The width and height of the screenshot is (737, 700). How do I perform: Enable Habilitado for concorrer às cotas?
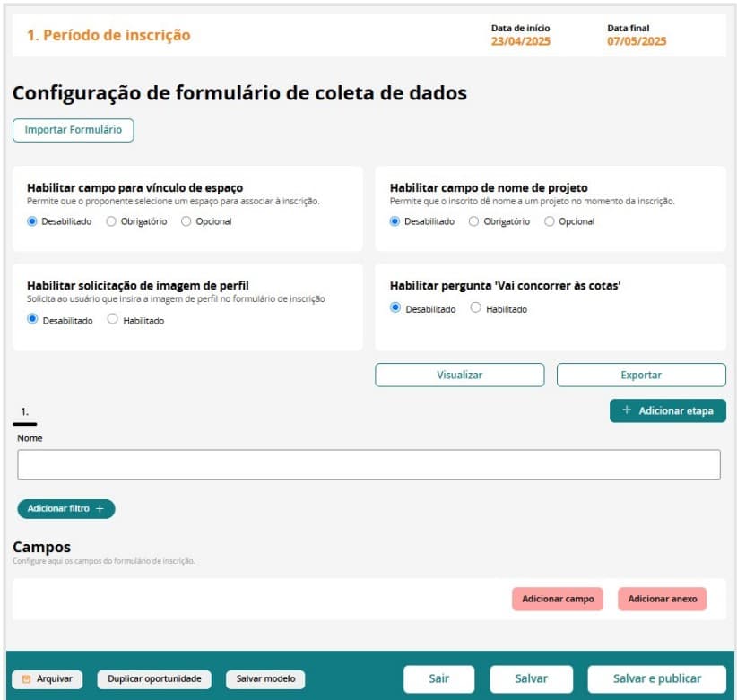475,308
